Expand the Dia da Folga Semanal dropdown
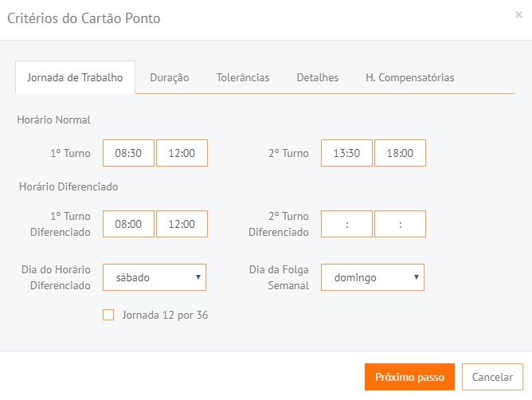The width and height of the screenshot is (532, 400). coord(373,277)
